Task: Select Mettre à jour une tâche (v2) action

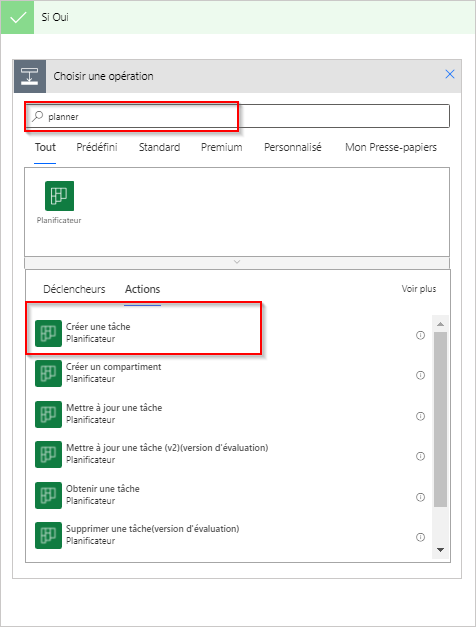Action: 230,454
